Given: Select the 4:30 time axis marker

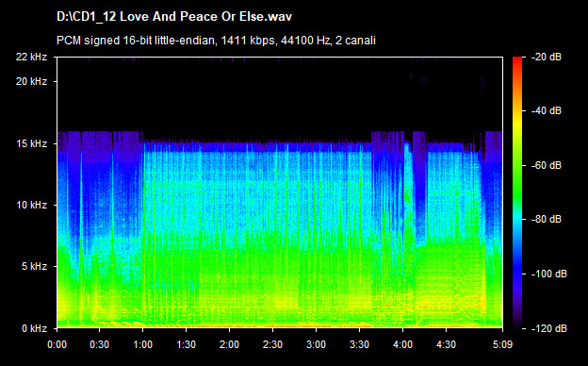Looking at the screenshot, I should (446, 344).
